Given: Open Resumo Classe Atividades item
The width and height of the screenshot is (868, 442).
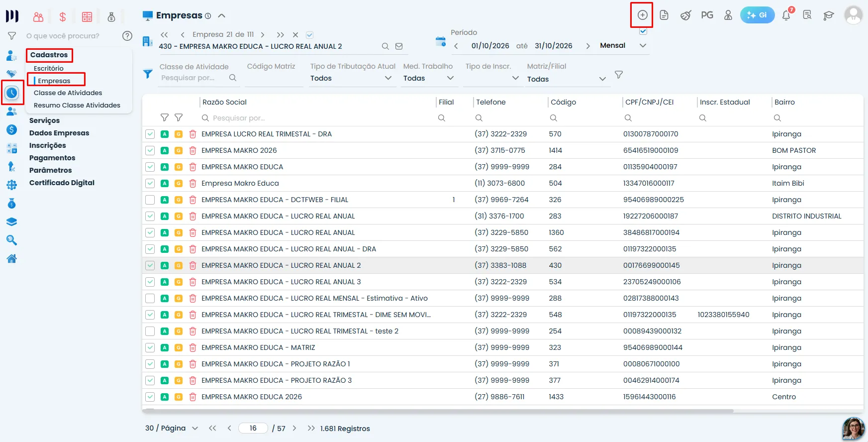Looking at the screenshot, I should [77, 105].
